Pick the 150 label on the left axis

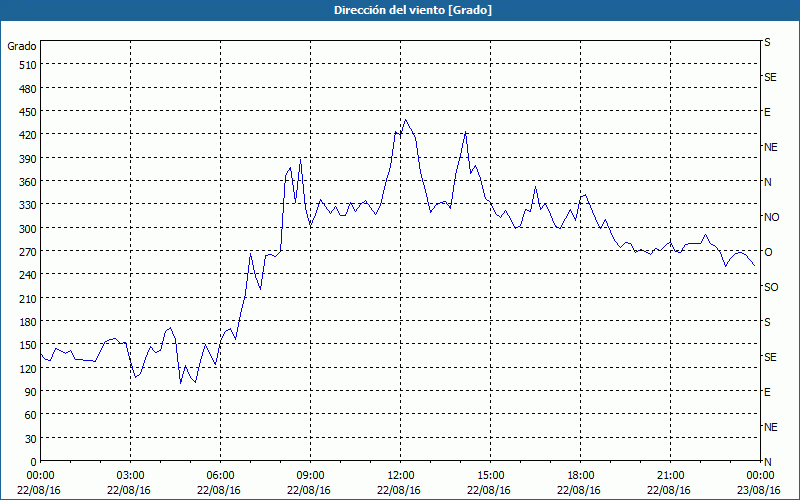tap(28, 345)
